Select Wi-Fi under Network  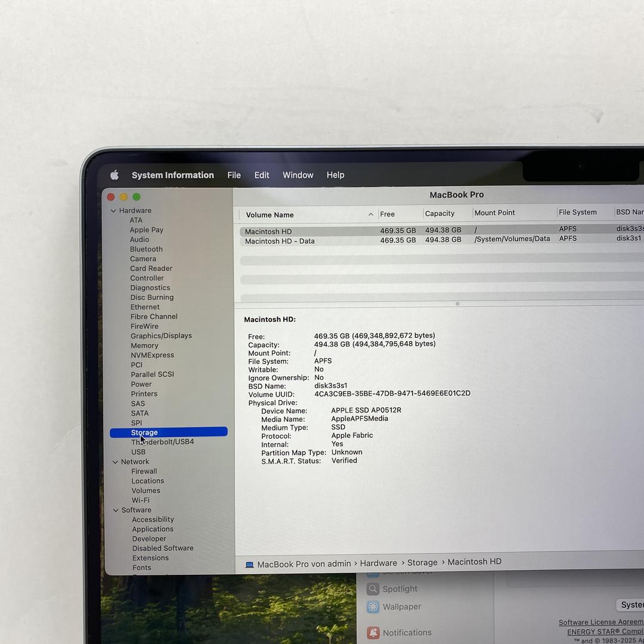141,500
